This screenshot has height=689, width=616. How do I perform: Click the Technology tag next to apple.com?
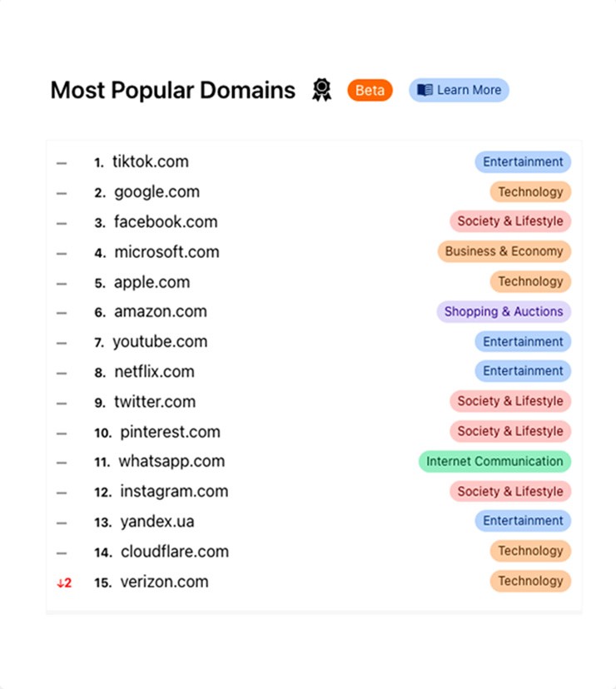(x=530, y=281)
